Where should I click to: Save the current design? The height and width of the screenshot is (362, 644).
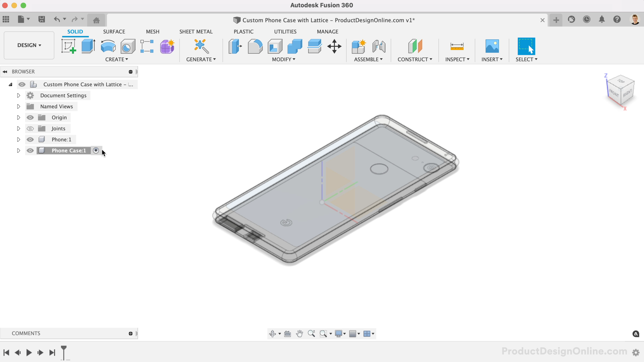[42, 19]
